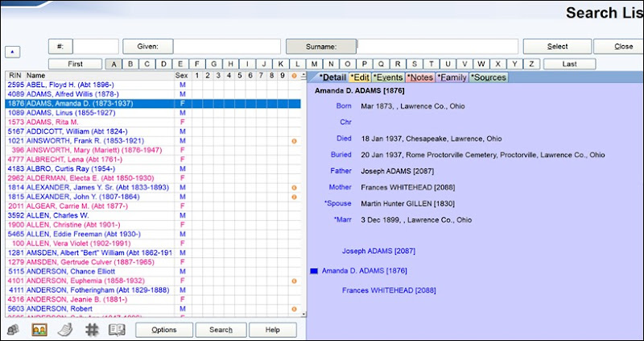Screen dimensions: 644x341
Task: Click the list scrollbar down arrow
Action: pyautogui.click(x=303, y=314)
